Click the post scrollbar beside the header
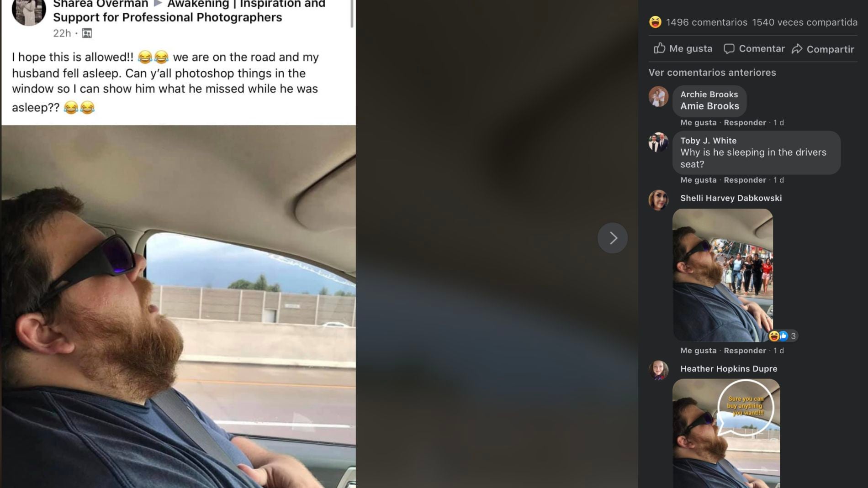The width and height of the screenshot is (868, 488). click(x=352, y=13)
